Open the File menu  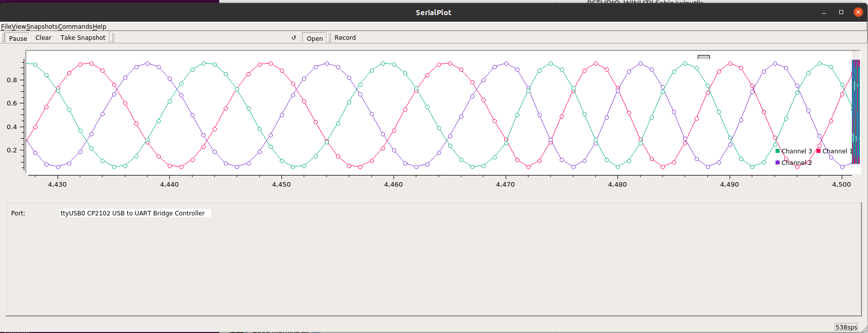click(x=6, y=27)
